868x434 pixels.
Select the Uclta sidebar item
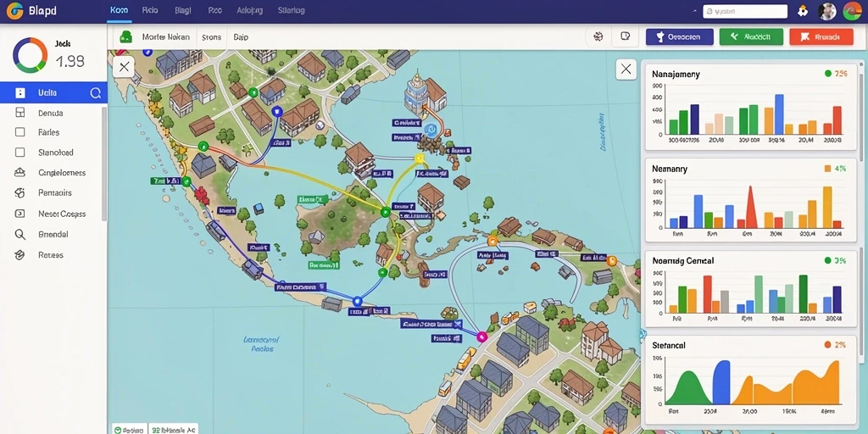[x=53, y=93]
